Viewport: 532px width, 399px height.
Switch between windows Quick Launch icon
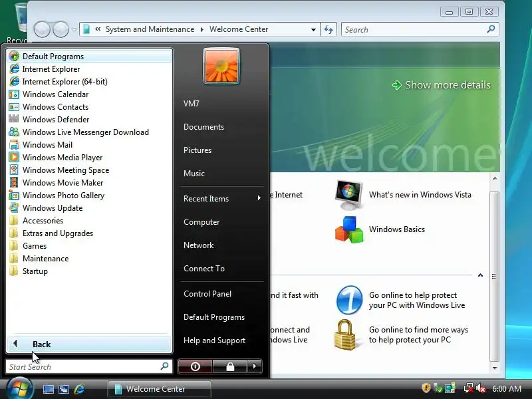point(63,389)
